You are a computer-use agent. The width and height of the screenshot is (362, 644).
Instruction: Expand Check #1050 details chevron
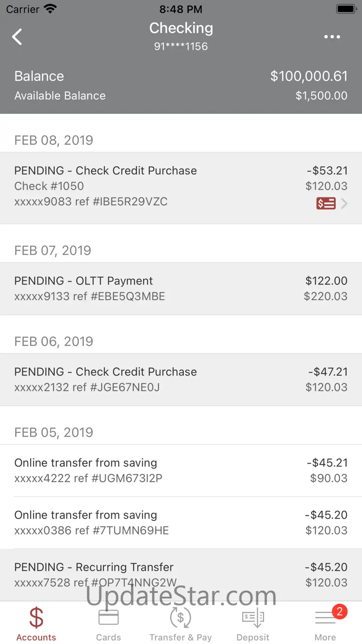click(344, 203)
